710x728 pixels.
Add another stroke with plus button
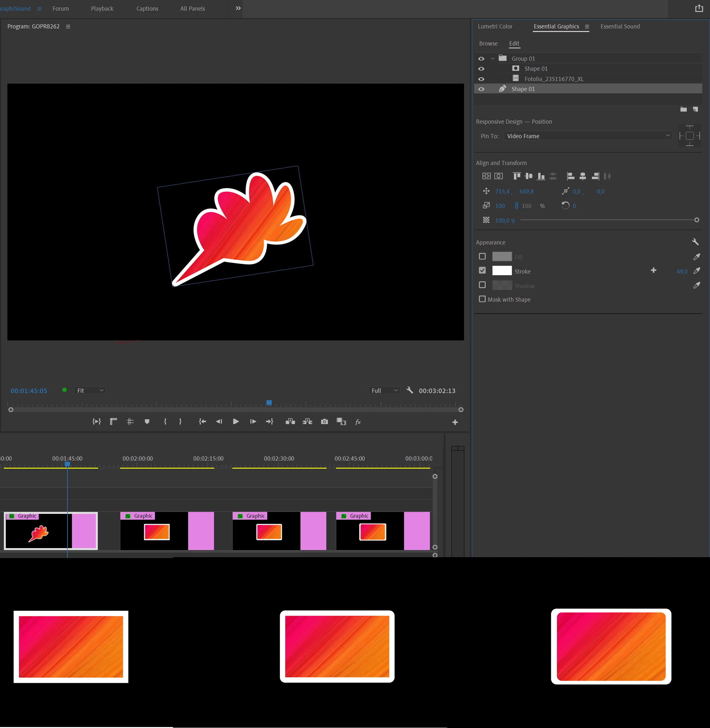point(653,271)
